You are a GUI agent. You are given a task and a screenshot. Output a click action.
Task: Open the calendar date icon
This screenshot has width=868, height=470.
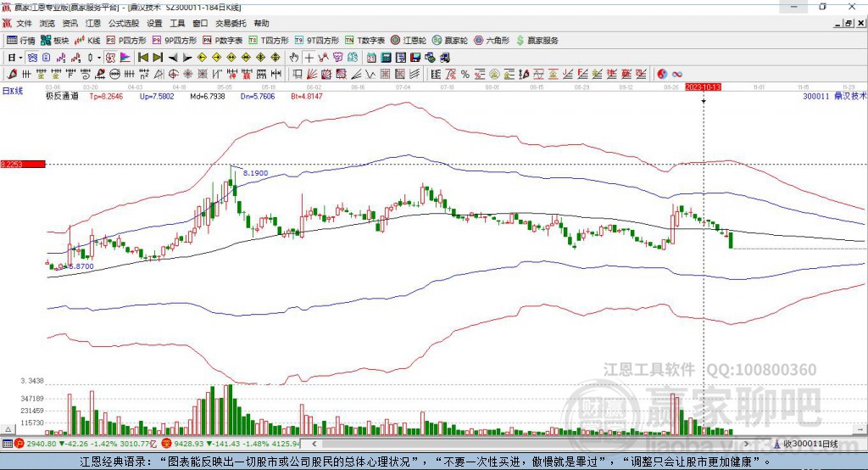pos(371,57)
